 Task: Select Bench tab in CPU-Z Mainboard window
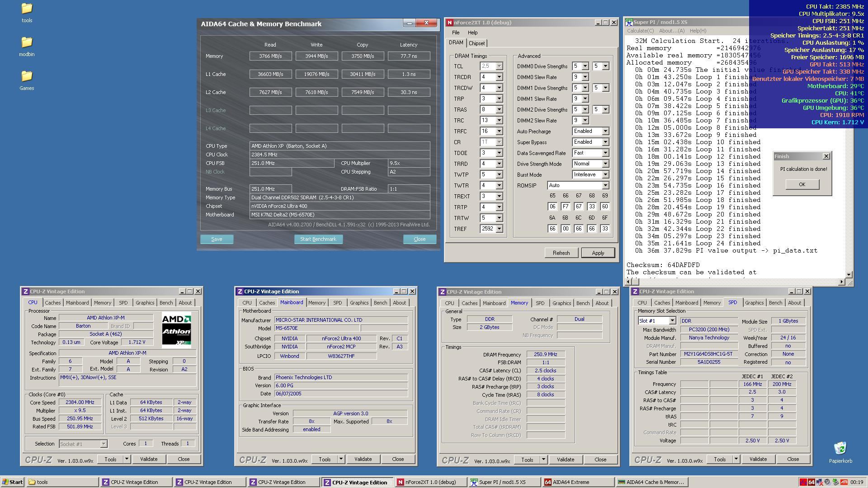click(380, 303)
